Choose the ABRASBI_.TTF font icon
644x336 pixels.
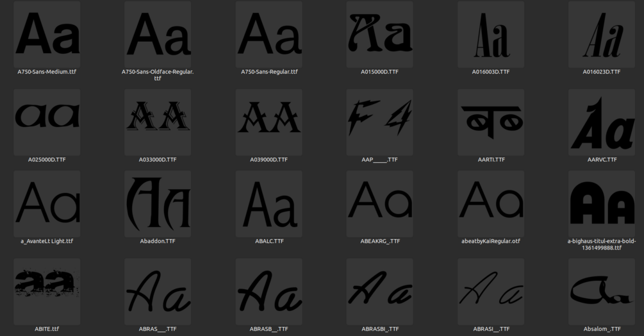380,292
